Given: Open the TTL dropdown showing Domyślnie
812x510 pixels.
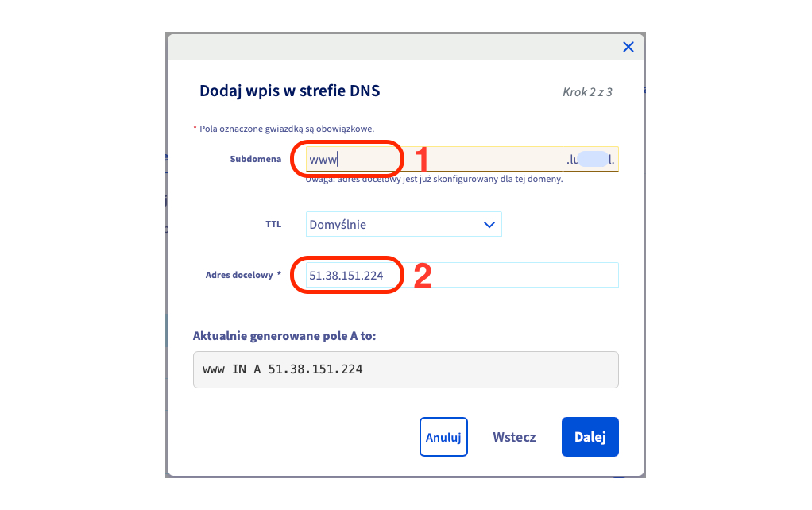Looking at the screenshot, I should pyautogui.click(x=404, y=224).
